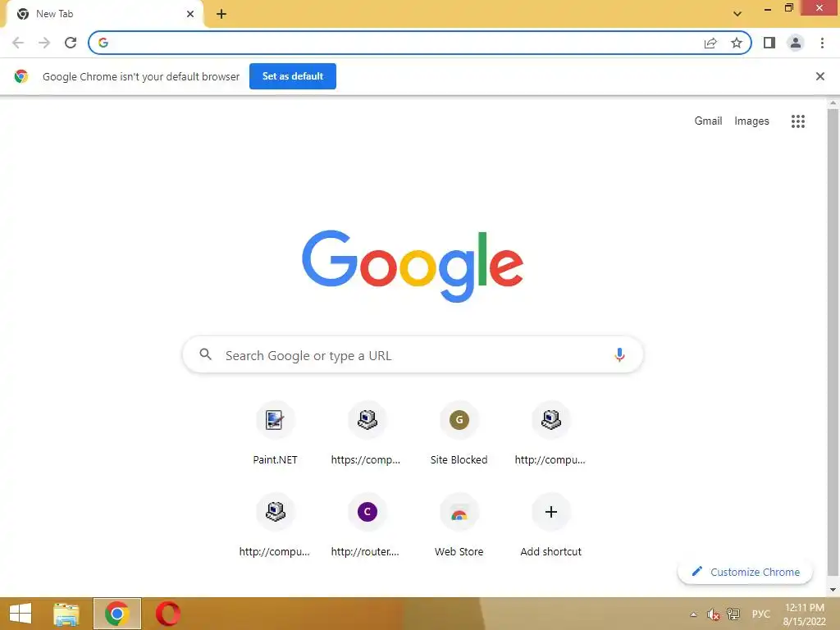This screenshot has height=630, width=840.
Task: Start voice search with the microphone icon
Action: 619,354
